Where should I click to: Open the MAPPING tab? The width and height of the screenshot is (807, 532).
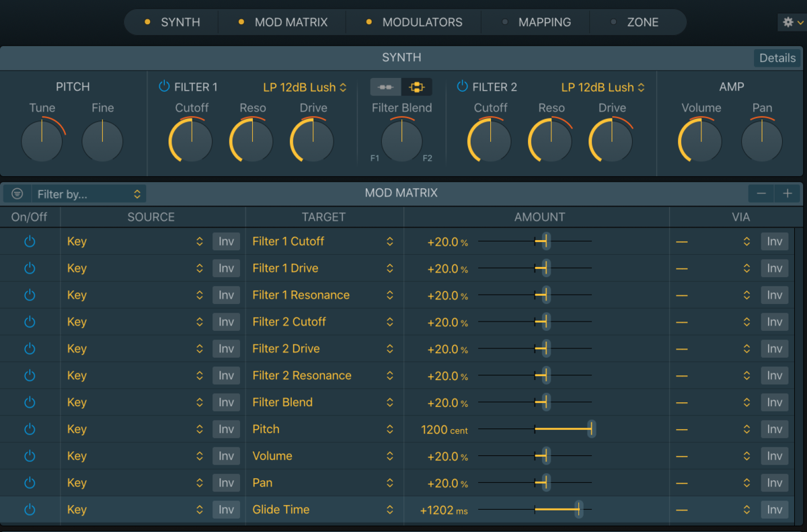coord(536,22)
